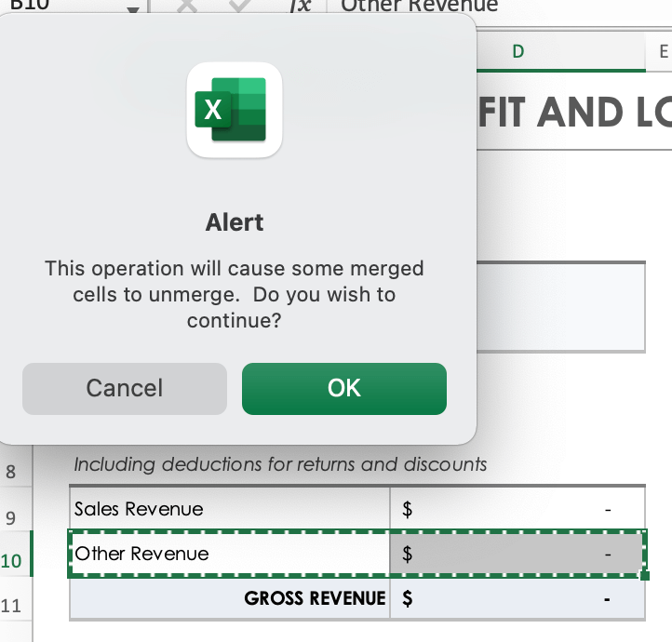This screenshot has width=672, height=642.
Task: Select the row 11 header
Action: (x=12, y=606)
